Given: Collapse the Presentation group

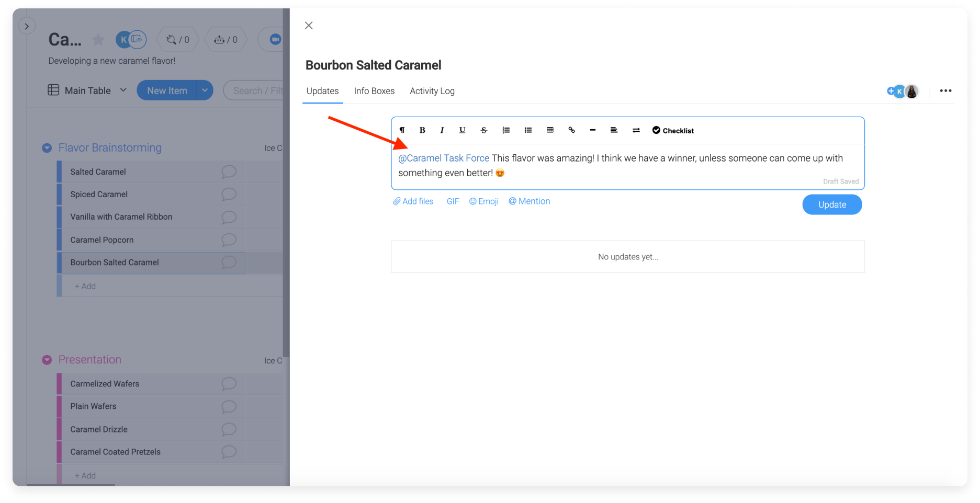Looking at the screenshot, I should tap(47, 360).
